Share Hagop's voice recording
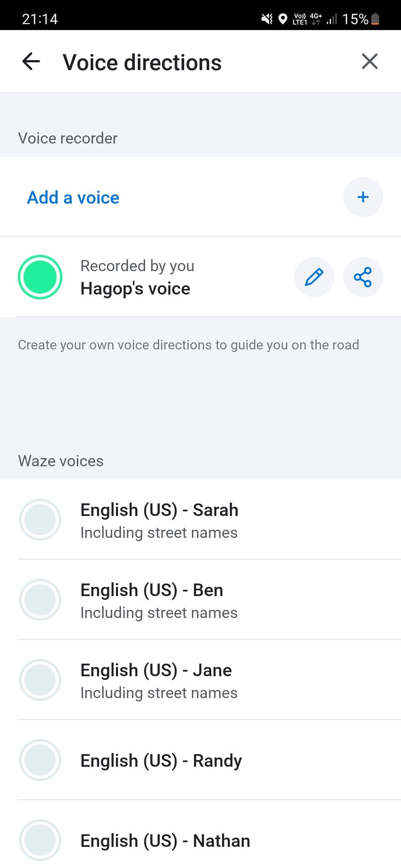 point(363,277)
